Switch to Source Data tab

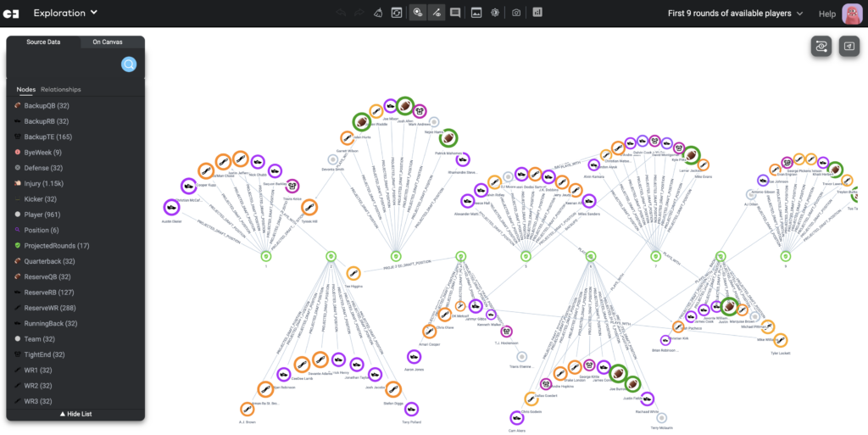[x=43, y=42]
